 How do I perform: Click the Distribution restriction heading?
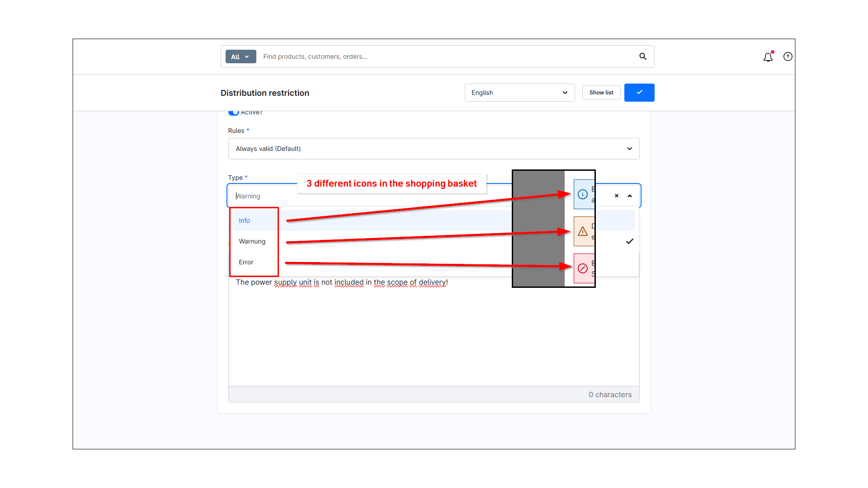(265, 93)
